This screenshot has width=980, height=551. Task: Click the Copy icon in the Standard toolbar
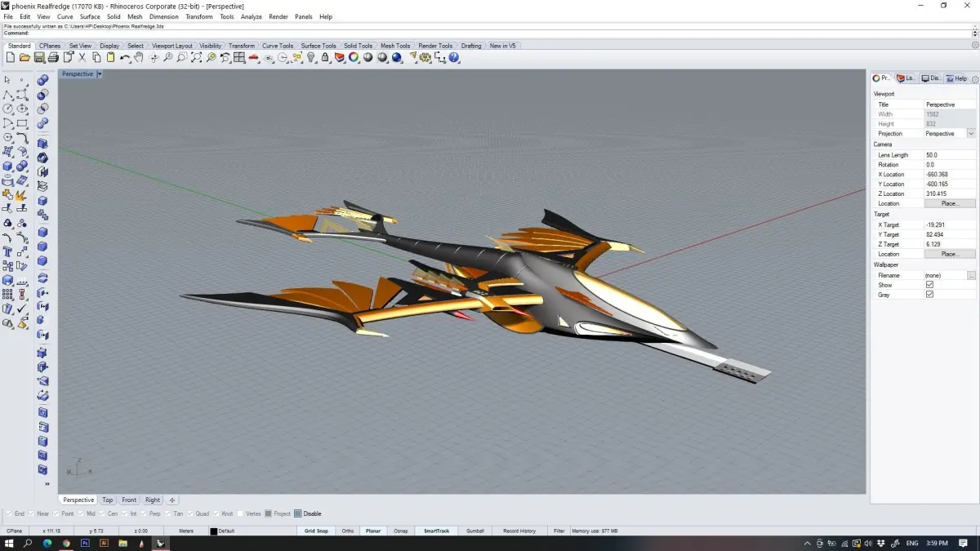click(96, 58)
